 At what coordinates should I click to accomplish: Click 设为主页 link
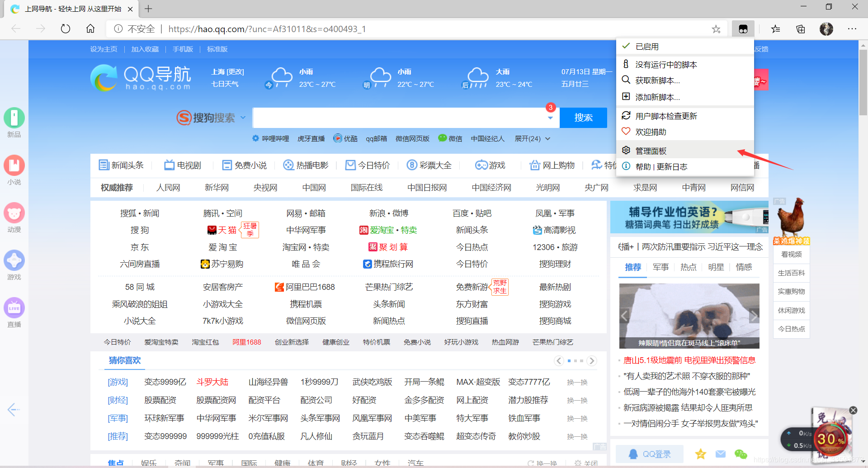coord(104,49)
